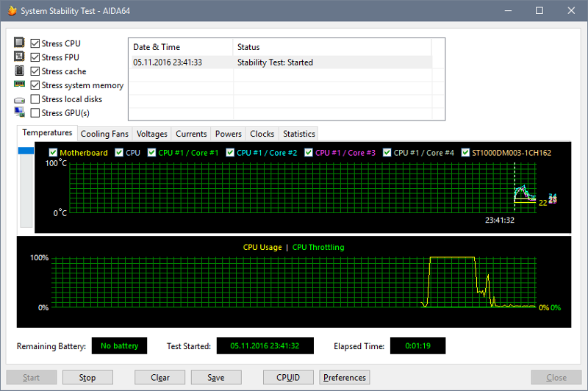
Task: Toggle CPU #1 / Core #4 temperature checkbox
Action: [387, 153]
